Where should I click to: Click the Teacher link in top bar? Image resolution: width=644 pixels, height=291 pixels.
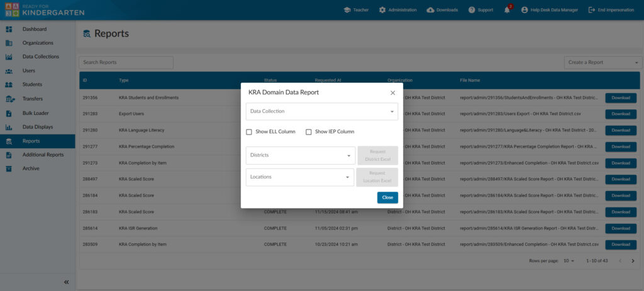tap(360, 10)
